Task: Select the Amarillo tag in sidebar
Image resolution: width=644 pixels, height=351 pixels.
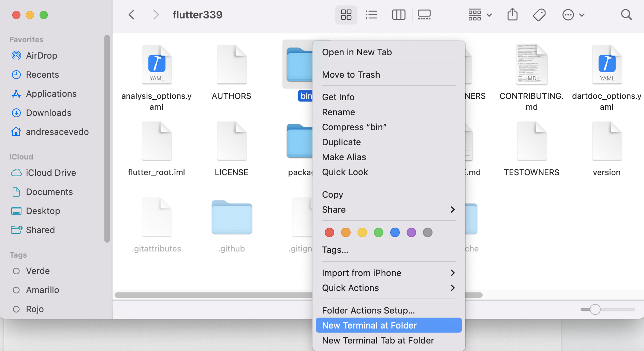Action: pos(42,290)
